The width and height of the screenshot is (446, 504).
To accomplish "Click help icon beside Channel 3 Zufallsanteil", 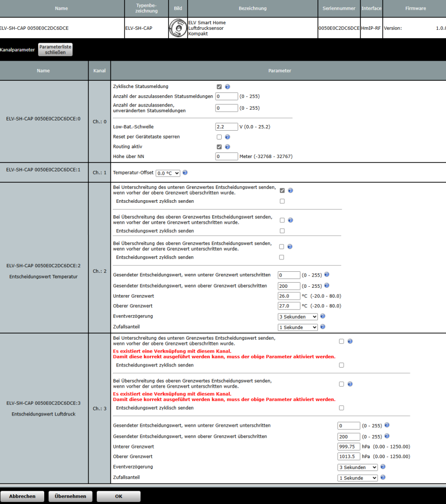I will click(382, 478).
